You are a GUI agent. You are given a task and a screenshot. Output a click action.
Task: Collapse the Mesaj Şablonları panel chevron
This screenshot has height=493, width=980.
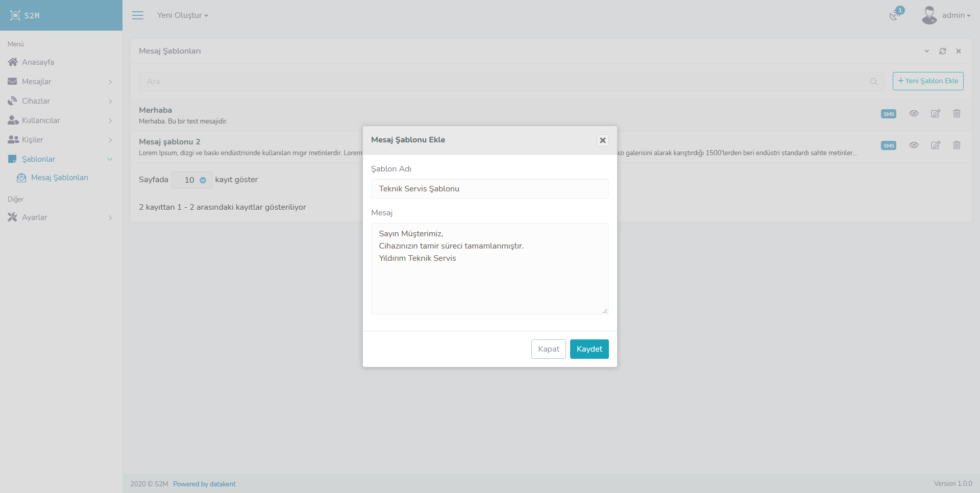click(x=926, y=51)
